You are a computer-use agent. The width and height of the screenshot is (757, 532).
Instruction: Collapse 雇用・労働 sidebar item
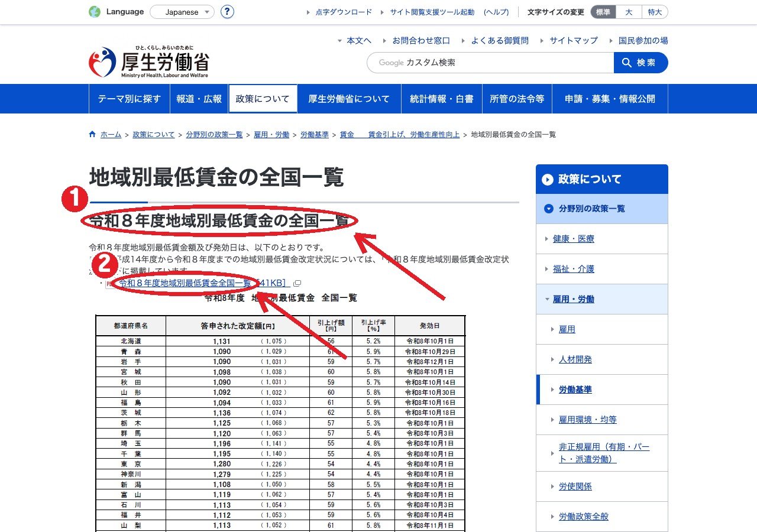(602, 299)
